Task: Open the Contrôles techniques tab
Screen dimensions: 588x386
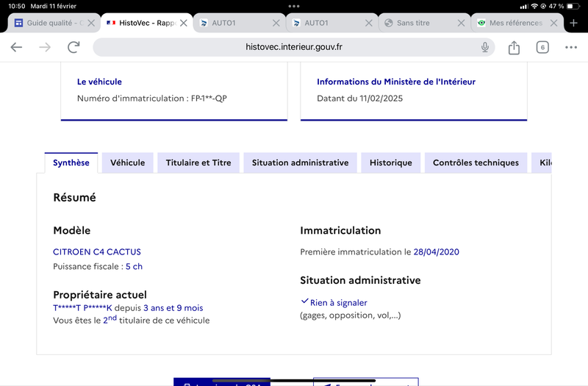Action: [476, 162]
